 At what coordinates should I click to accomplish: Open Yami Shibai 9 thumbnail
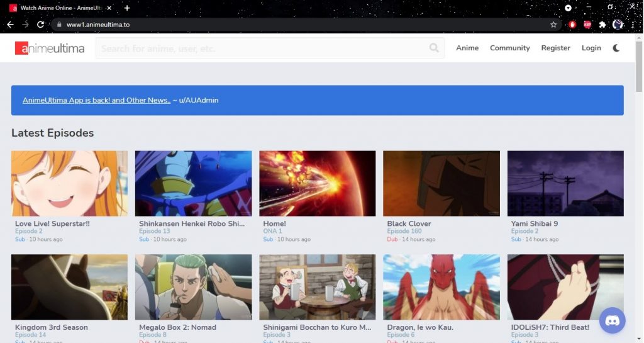pyautogui.click(x=565, y=183)
